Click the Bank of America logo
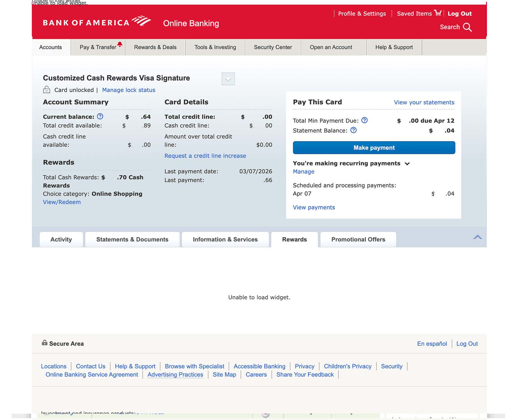 click(97, 22)
